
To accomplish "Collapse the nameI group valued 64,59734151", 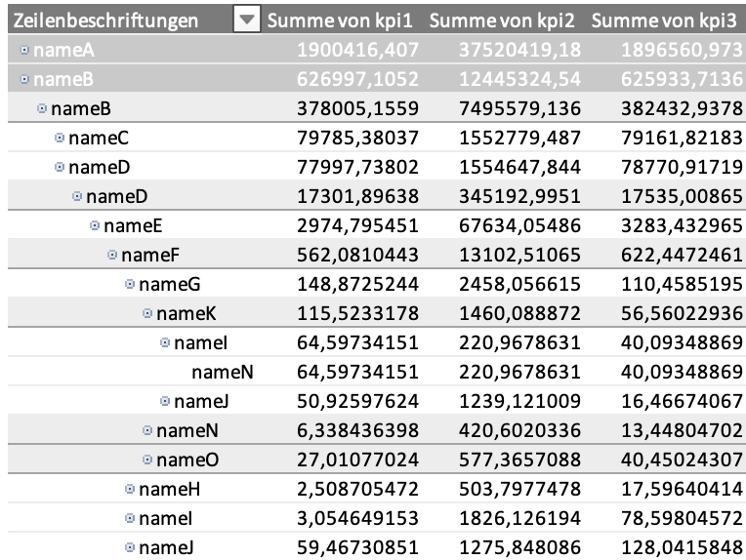I will point(165,342).
